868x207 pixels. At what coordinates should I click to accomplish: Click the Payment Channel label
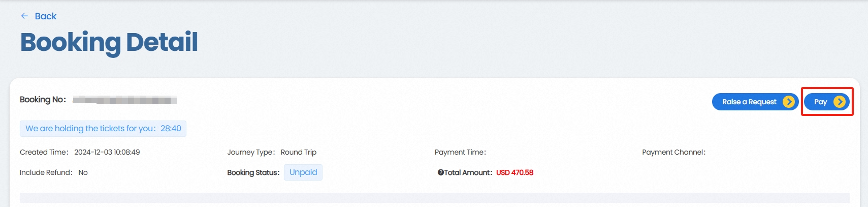coord(673,152)
